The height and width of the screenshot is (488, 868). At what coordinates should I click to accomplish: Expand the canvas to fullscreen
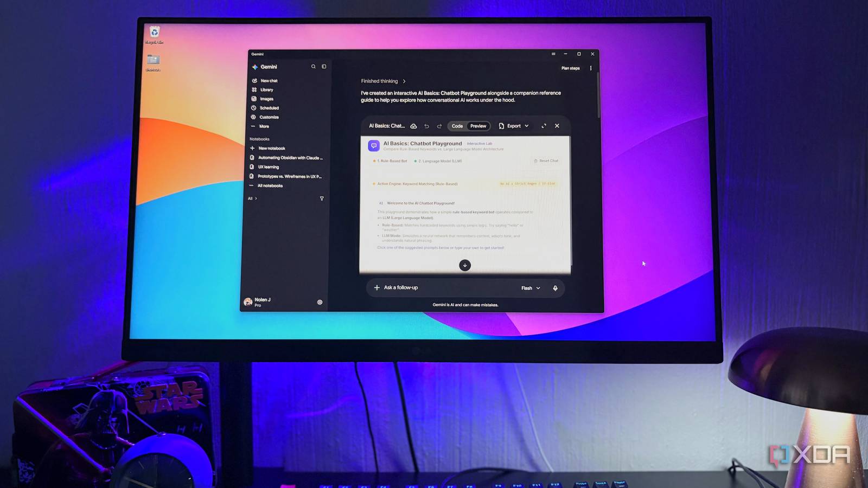pos(544,126)
